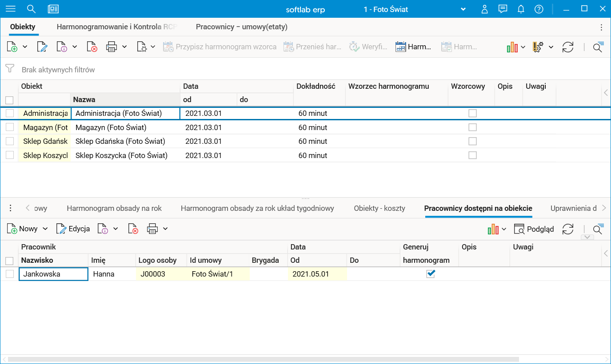The image size is (611, 364).
Task: Expand the Foto Świat company dropdown
Action: click(x=463, y=9)
